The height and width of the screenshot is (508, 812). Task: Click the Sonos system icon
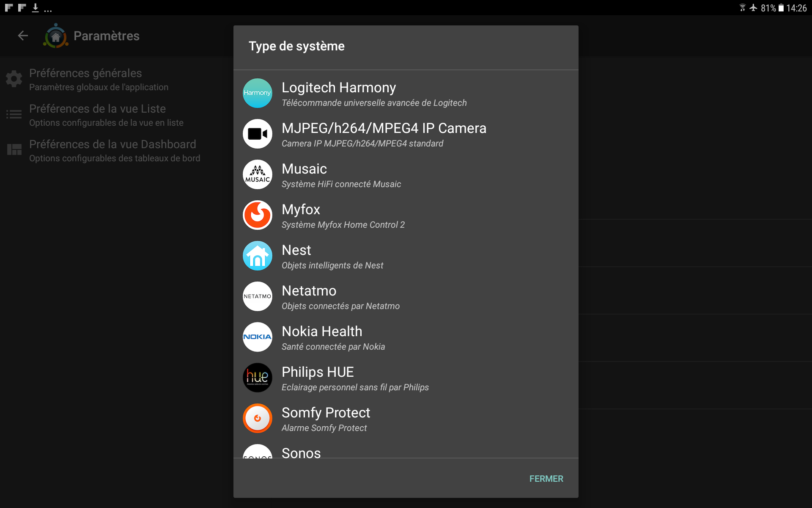257,453
